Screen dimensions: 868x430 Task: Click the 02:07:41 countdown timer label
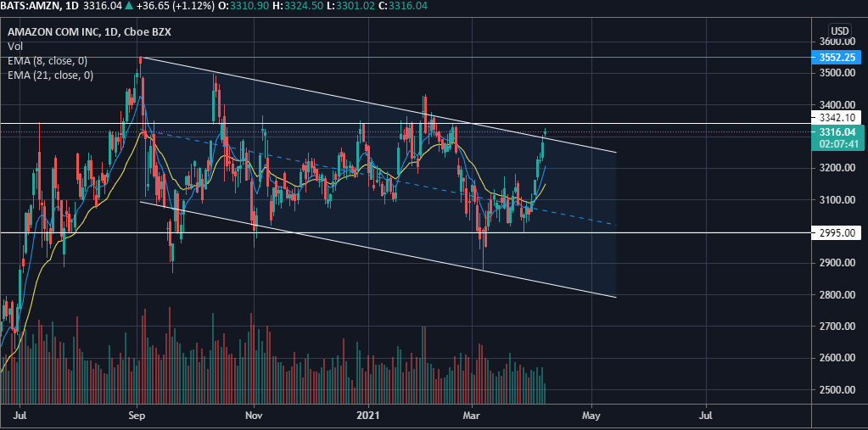coord(837,144)
